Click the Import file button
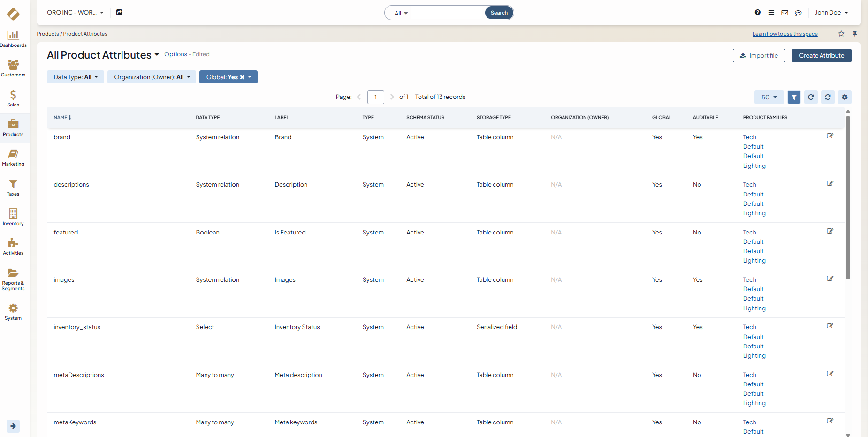 (x=759, y=55)
